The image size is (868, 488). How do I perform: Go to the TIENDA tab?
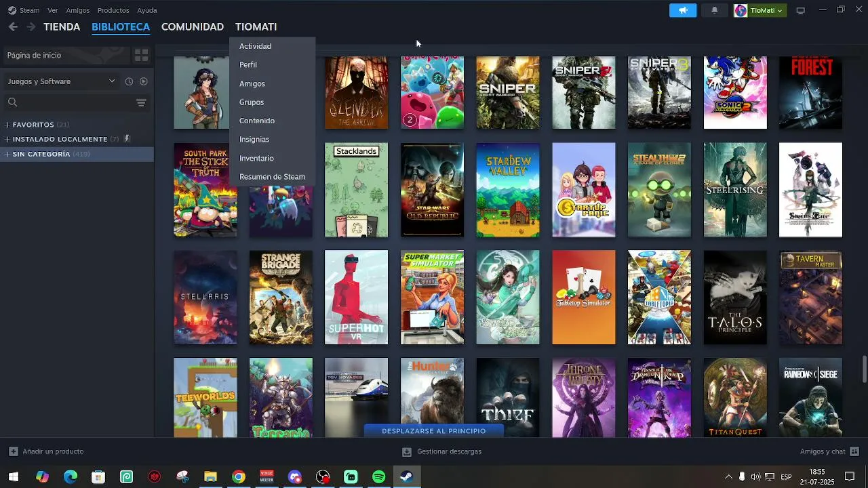[62, 27]
